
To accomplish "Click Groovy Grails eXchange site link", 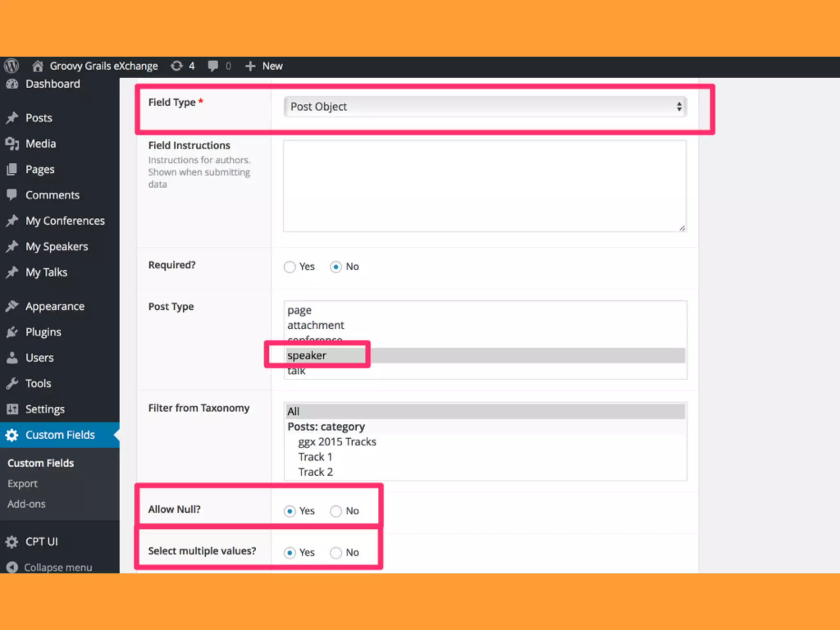I will pos(104,66).
